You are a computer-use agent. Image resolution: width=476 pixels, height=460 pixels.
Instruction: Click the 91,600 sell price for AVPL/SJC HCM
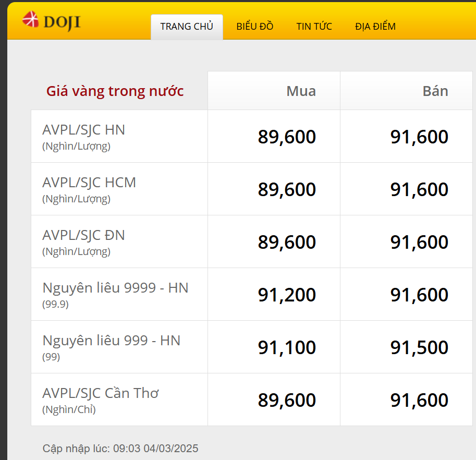pyautogui.click(x=419, y=189)
